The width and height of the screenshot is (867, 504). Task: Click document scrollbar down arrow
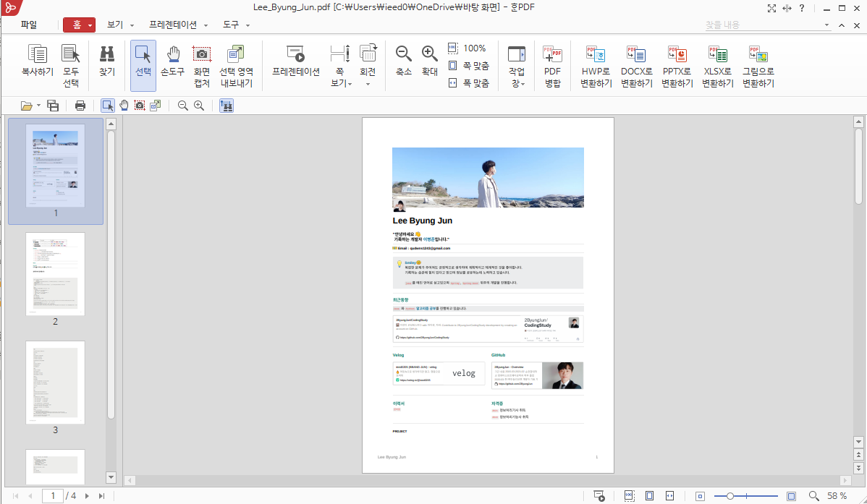[859, 442]
